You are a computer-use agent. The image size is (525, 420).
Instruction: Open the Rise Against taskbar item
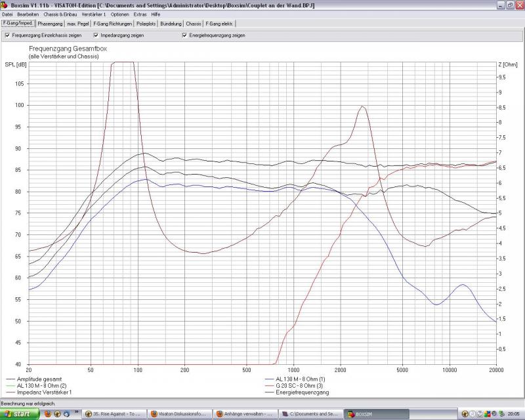pyautogui.click(x=112, y=414)
